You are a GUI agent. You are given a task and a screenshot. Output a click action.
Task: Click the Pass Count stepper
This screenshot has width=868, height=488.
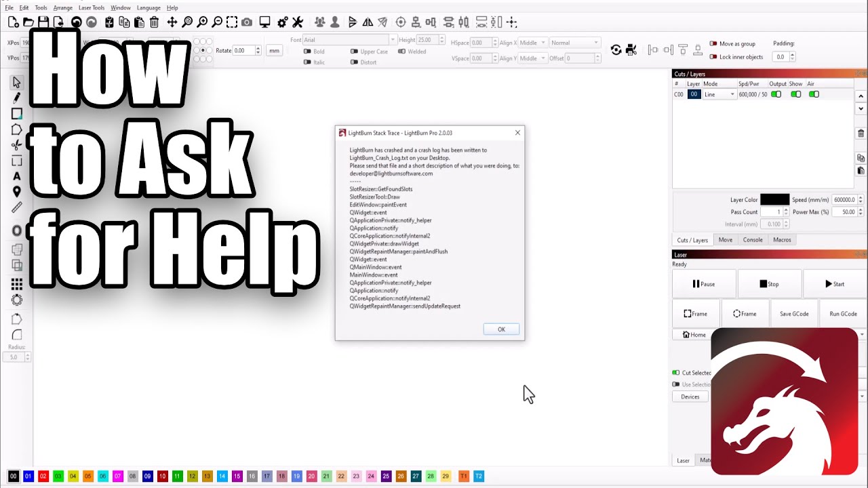point(786,212)
